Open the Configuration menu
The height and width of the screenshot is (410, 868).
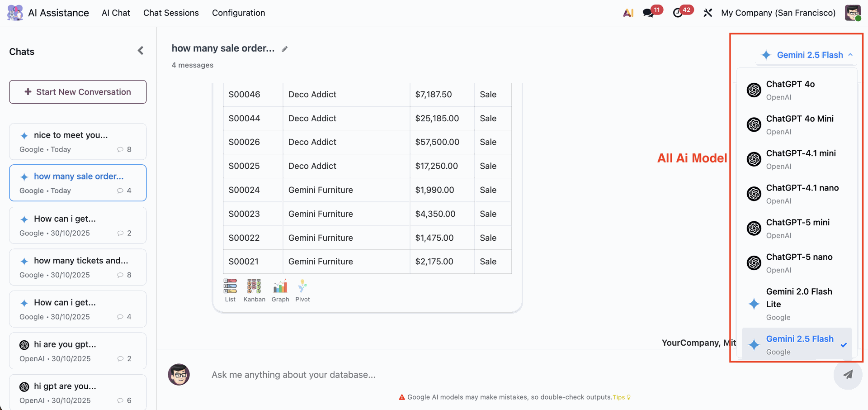(238, 13)
